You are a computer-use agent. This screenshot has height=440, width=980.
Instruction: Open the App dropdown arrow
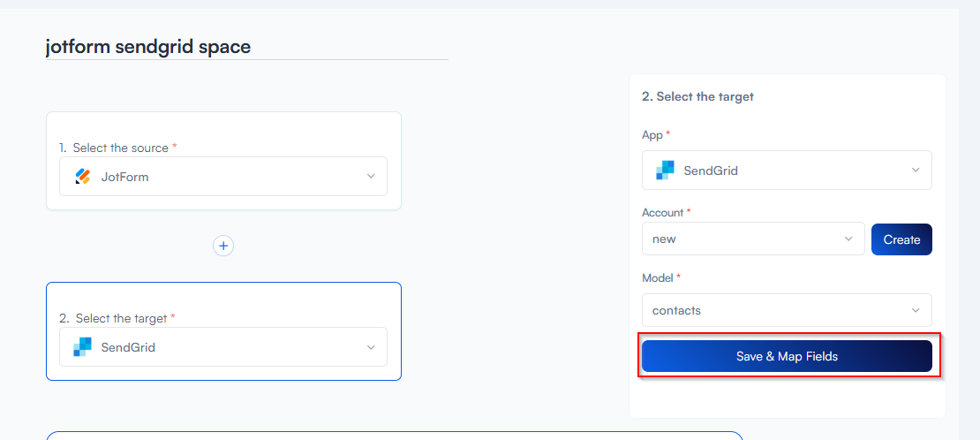tap(916, 171)
